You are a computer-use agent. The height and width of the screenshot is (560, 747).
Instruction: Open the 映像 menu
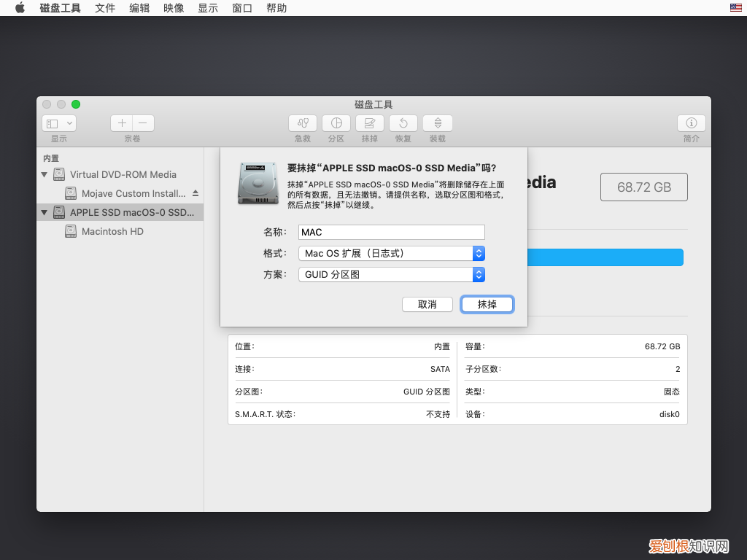pos(174,8)
